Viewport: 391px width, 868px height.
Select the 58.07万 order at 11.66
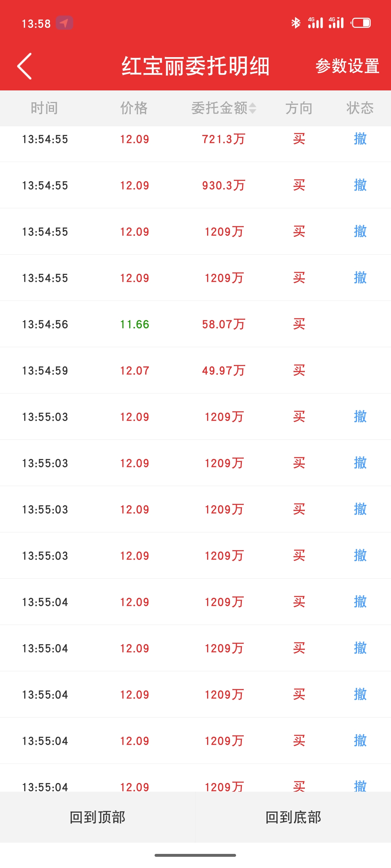coord(195,324)
